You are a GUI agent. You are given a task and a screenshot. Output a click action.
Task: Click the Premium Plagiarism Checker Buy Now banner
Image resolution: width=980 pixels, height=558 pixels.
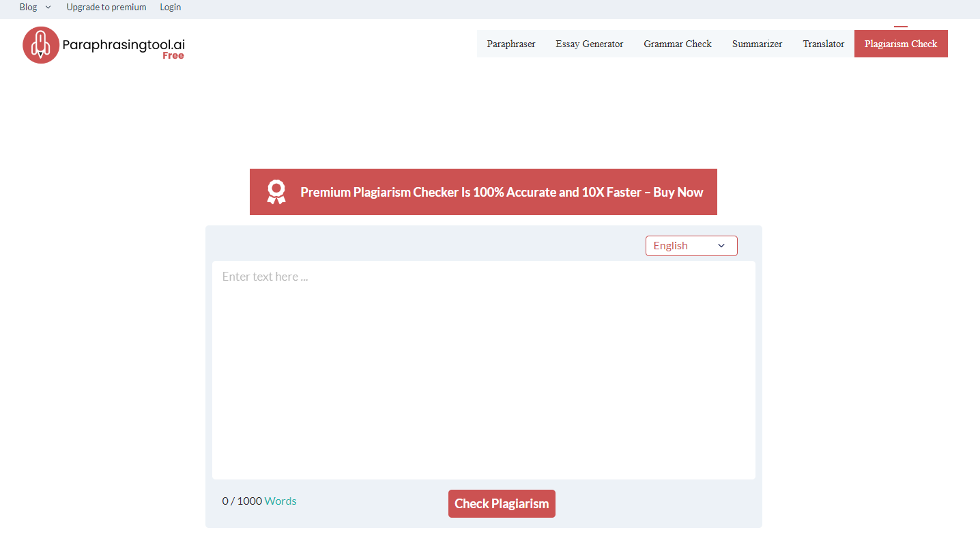point(483,192)
